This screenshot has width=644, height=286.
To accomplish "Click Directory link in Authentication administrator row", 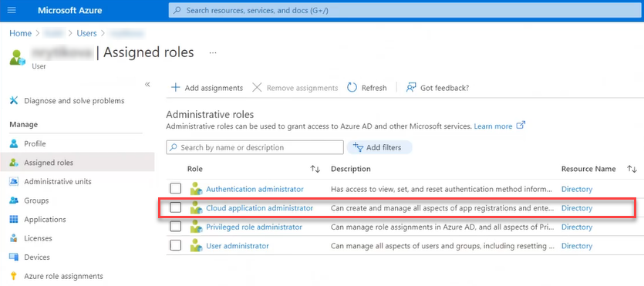I will (577, 189).
